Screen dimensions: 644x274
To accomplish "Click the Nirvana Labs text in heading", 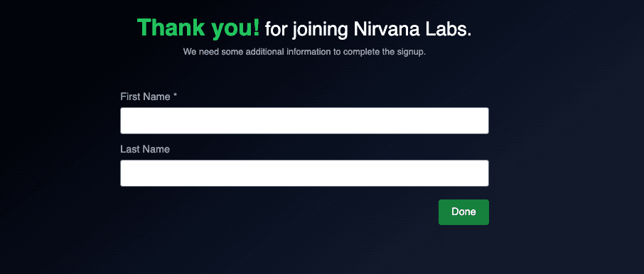I will coord(412,30).
